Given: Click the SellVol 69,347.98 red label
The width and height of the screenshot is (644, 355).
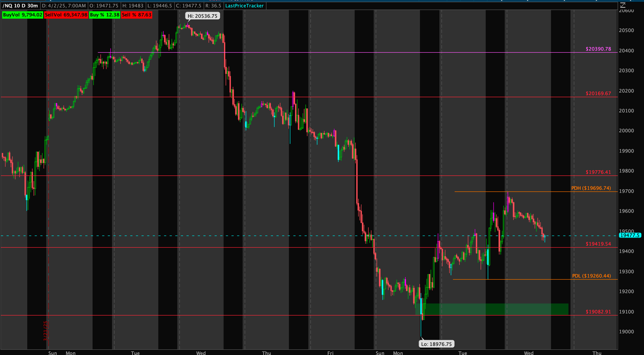Looking at the screenshot, I should pyautogui.click(x=66, y=15).
